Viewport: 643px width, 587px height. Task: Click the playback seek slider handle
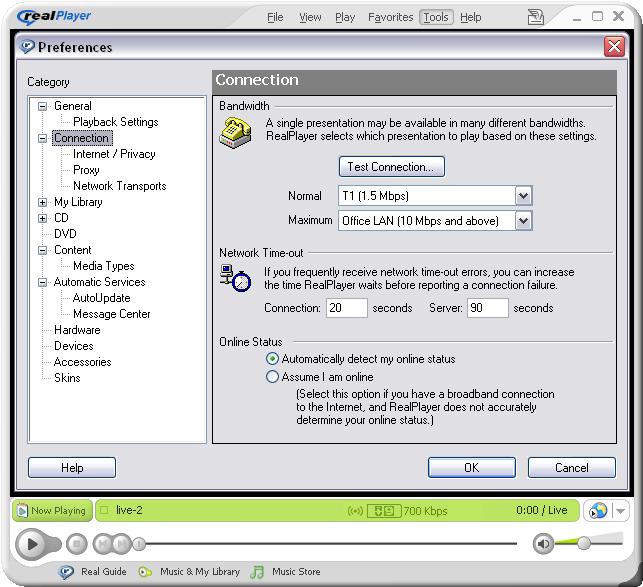[x=139, y=544]
